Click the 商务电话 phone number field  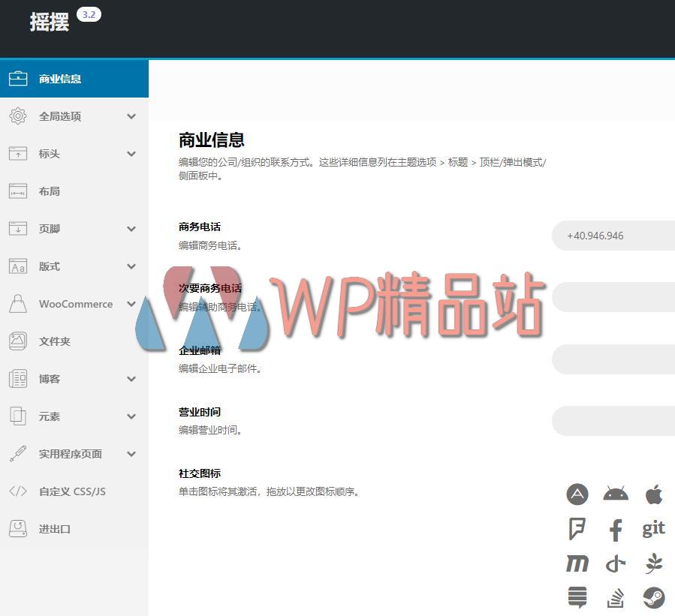(616, 236)
